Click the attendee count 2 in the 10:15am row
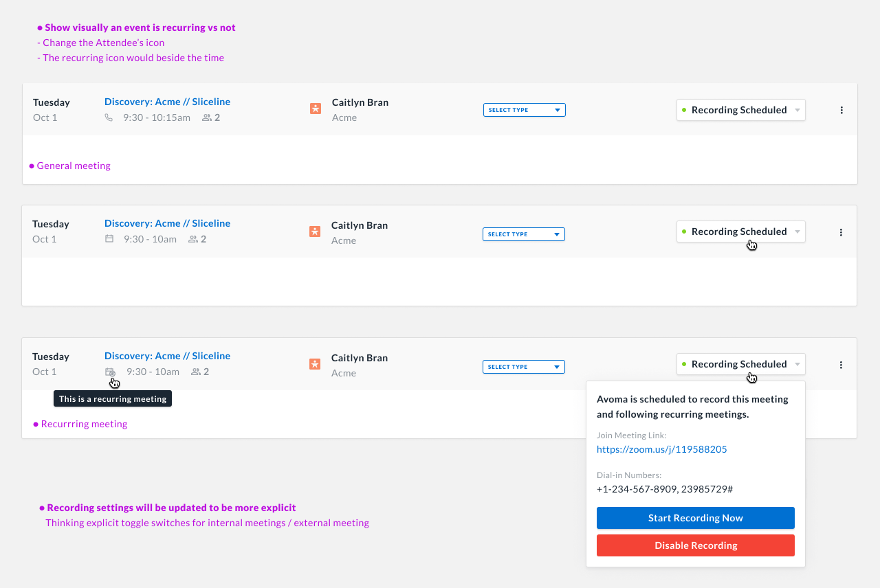The image size is (880, 588). click(217, 117)
